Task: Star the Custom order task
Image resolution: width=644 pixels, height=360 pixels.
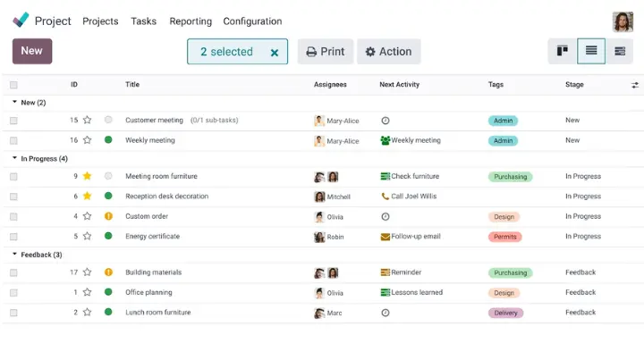Action: click(x=87, y=216)
